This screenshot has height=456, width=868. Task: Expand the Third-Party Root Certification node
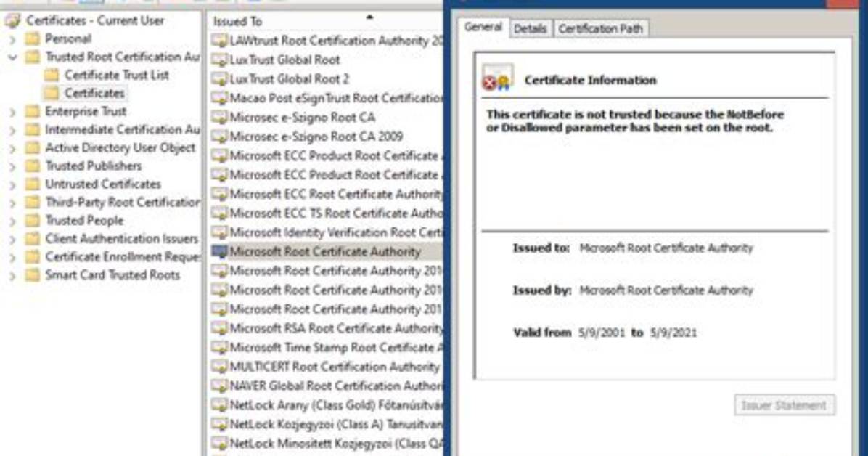(12, 203)
